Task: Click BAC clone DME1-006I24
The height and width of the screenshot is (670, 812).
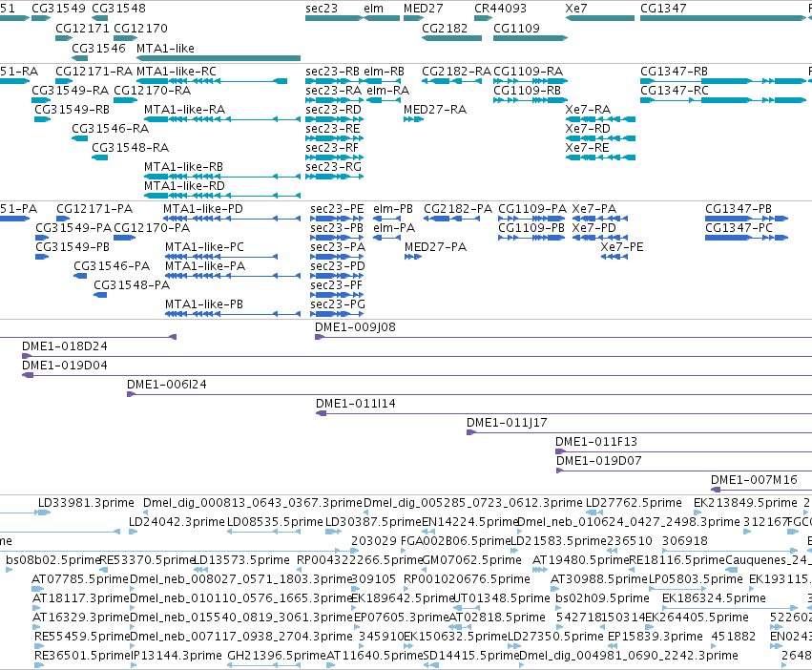Action: pos(469,395)
